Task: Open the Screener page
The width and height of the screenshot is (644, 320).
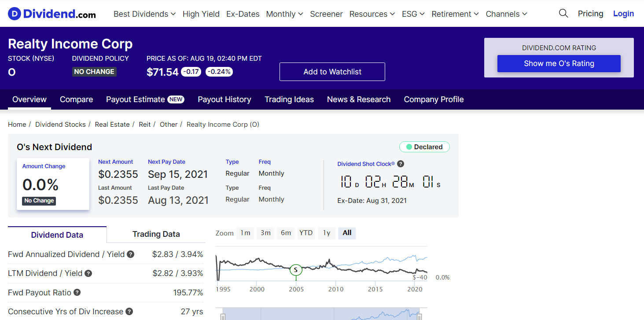Action: click(x=326, y=14)
